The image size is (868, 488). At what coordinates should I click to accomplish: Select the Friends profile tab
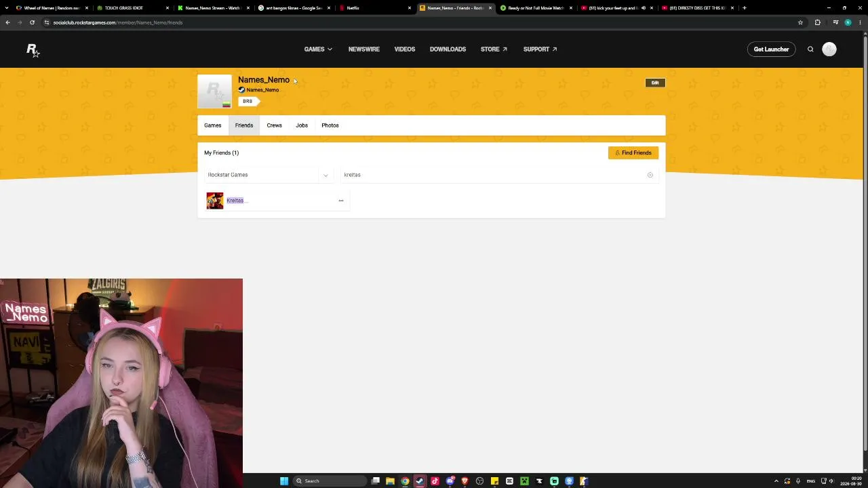(x=244, y=125)
